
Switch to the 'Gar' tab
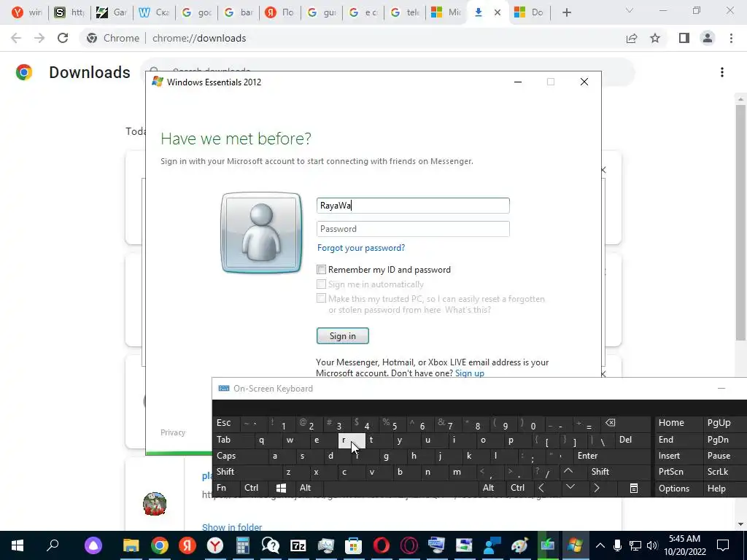coord(112,12)
